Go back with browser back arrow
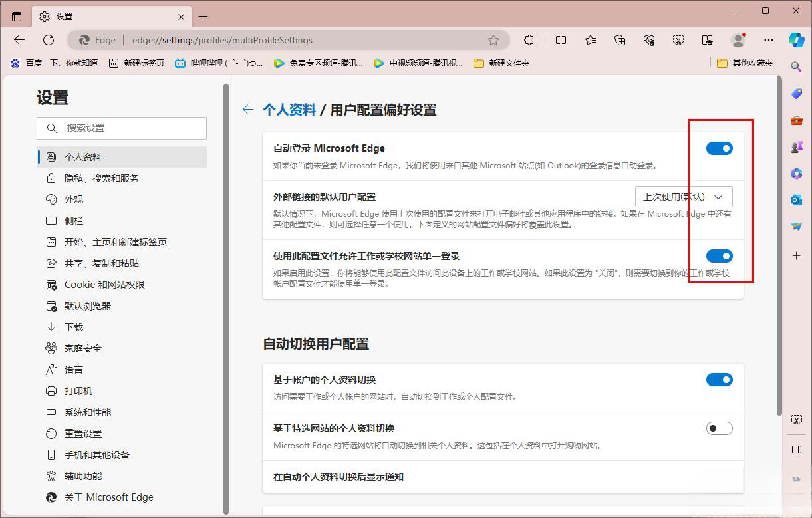Image resolution: width=812 pixels, height=518 pixels. point(19,40)
